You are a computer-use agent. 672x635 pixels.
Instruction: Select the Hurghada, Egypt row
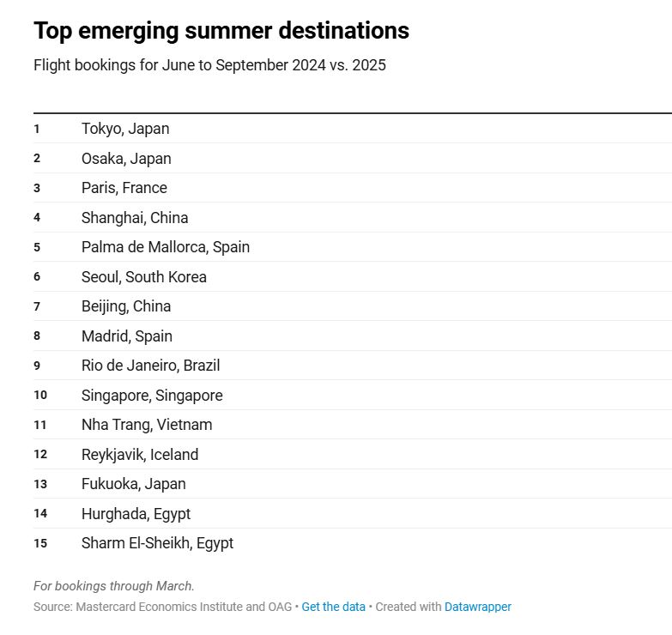click(x=353, y=513)
